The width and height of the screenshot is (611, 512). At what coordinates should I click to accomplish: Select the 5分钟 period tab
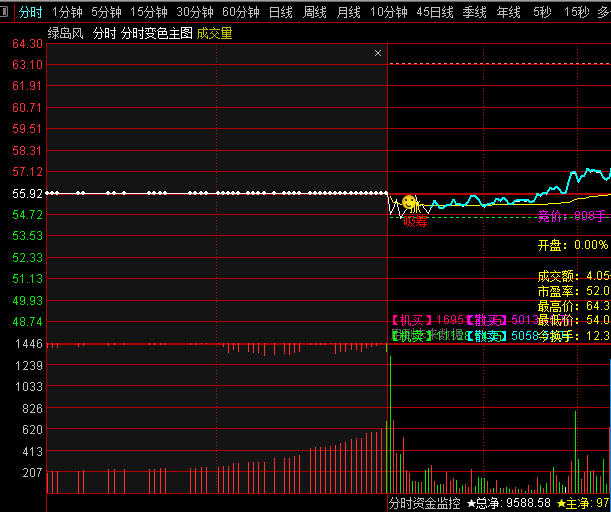106,12
